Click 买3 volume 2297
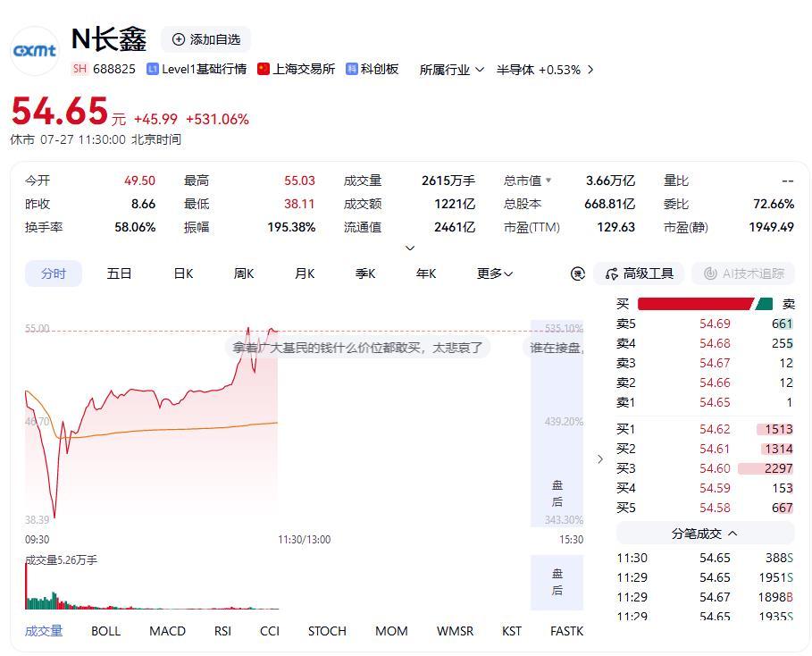The width and height of the screenshot is (812, 656). (778, 468)
